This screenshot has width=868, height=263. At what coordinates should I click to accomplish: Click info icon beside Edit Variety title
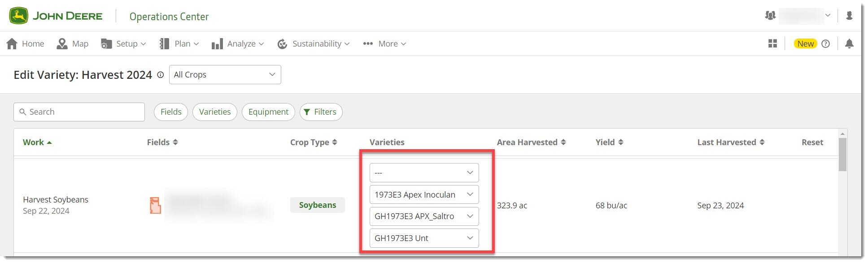[161, 75]
